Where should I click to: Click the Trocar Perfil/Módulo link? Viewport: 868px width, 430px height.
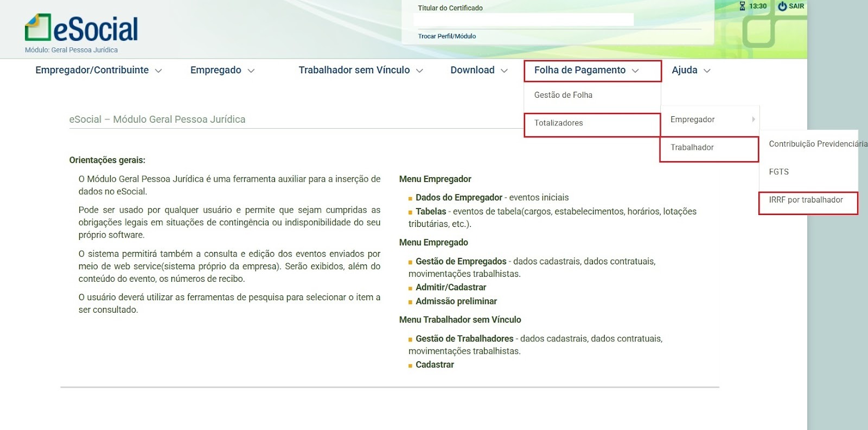point(446,36)
